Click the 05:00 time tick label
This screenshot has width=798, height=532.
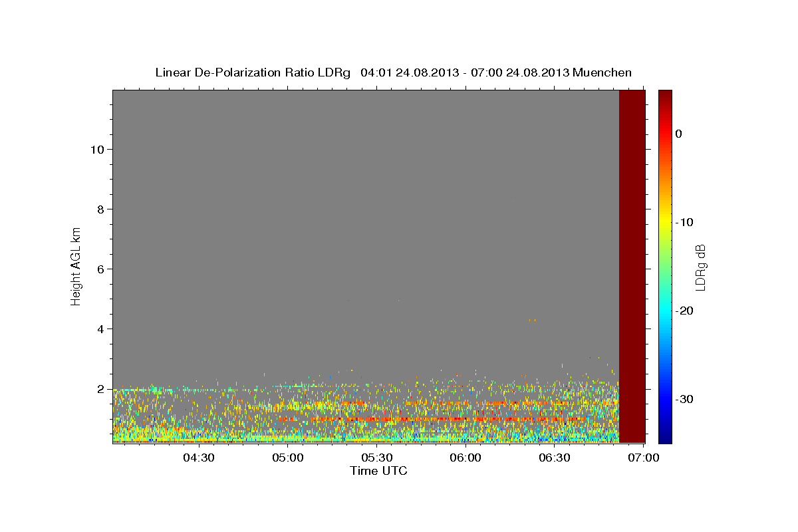coord(288,458)
